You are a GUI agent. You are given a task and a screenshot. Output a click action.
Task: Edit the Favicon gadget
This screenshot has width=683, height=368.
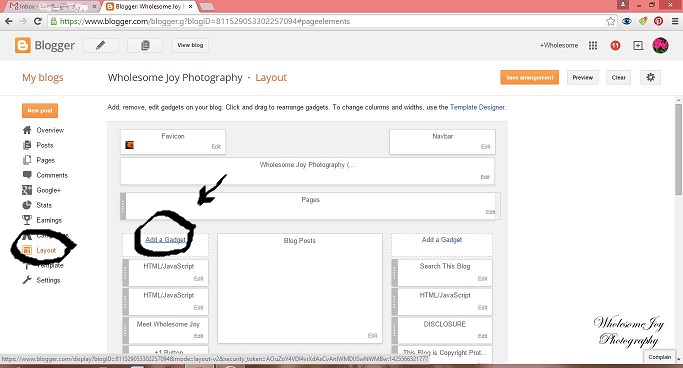[x=216, y=147]
